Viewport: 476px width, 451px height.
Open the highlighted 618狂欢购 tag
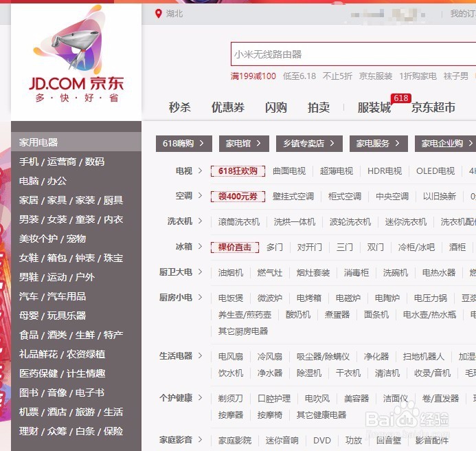(x=238, y=171)
